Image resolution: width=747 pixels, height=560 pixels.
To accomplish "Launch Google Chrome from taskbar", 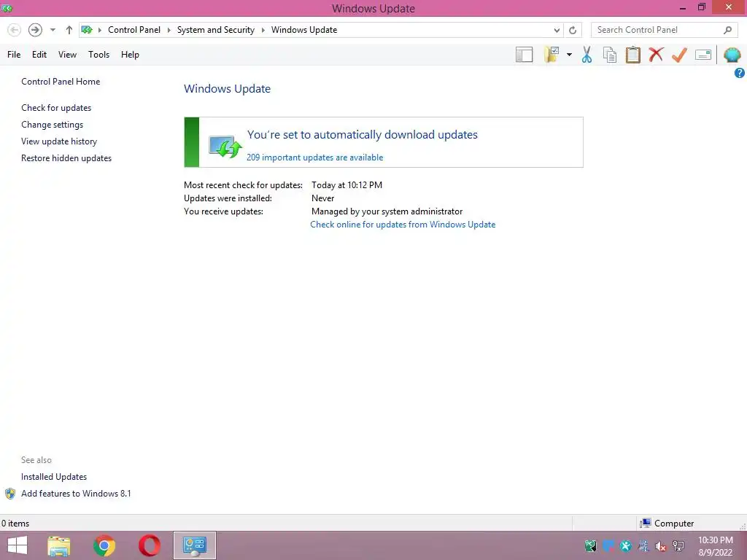I will coord(104,545).
